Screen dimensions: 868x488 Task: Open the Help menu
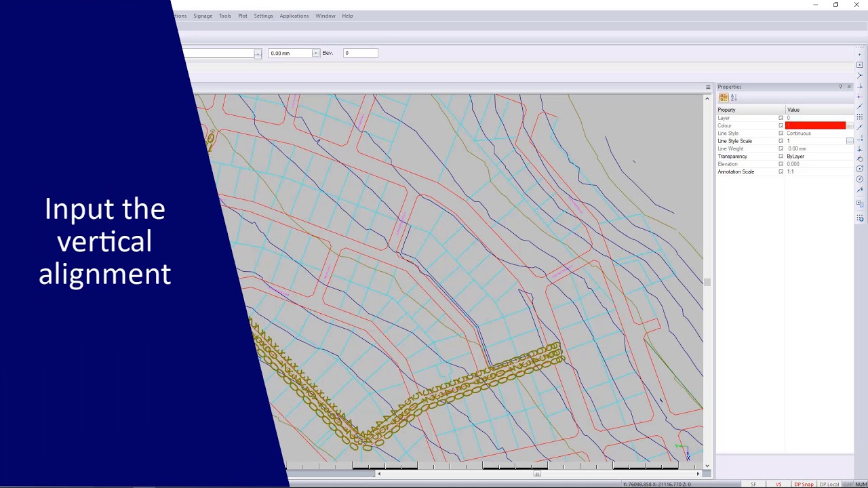pyautogui.click(x=347, y=16)
